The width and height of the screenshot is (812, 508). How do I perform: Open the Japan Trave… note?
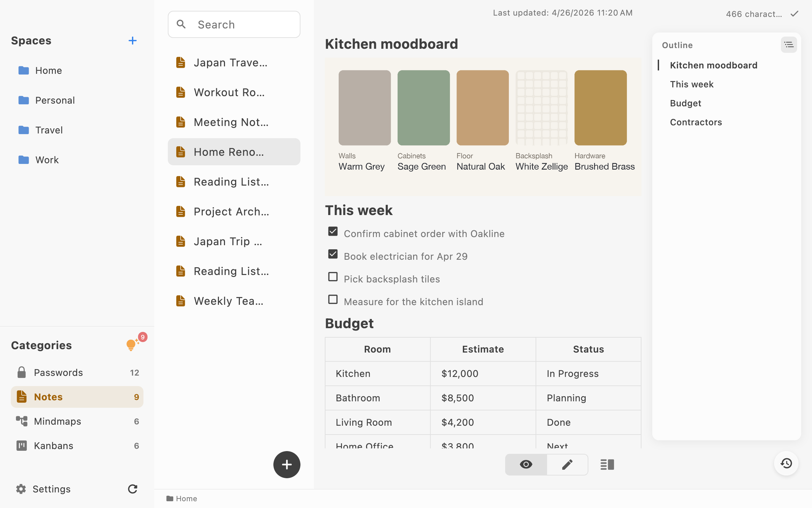tap(234, 63)
